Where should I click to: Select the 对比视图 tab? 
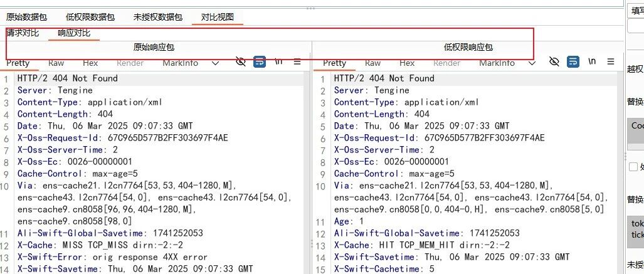pyautogui.click(x=217, y=18)
